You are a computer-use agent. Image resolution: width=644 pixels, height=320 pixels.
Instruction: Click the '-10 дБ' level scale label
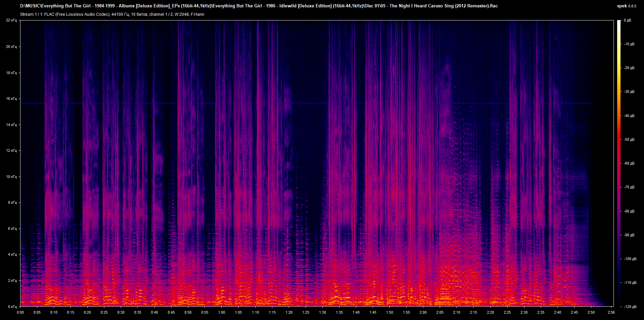point(629,44)
